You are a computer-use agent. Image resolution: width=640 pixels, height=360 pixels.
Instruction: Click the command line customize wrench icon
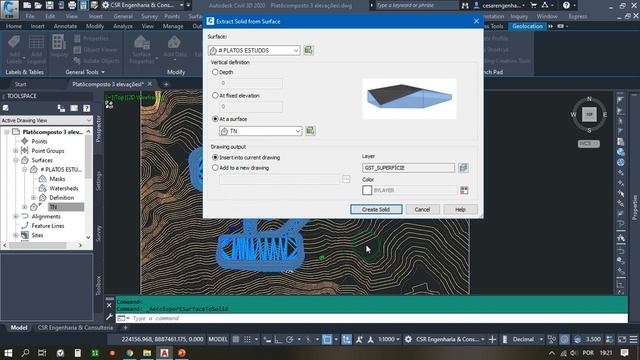(109, 317)
